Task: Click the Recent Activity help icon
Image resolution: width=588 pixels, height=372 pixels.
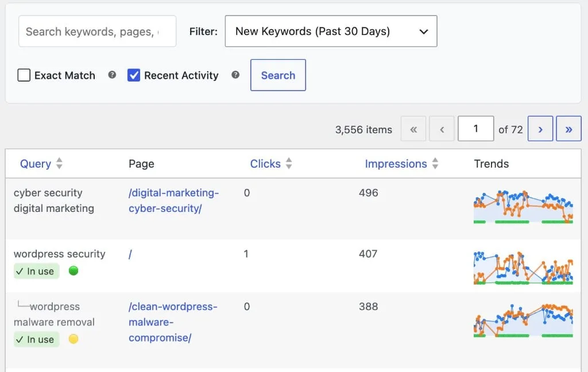Action: pos(235,75)
